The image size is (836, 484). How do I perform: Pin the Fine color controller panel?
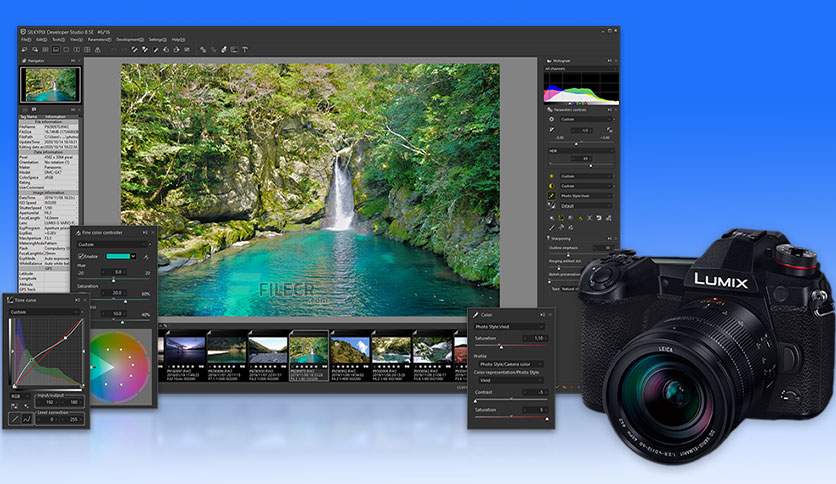(x=145, y=232)
